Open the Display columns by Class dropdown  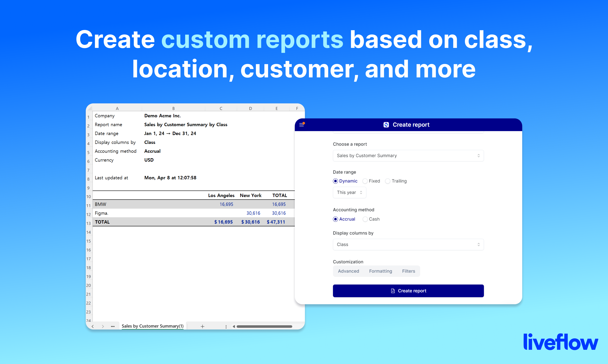pos(408,244)
